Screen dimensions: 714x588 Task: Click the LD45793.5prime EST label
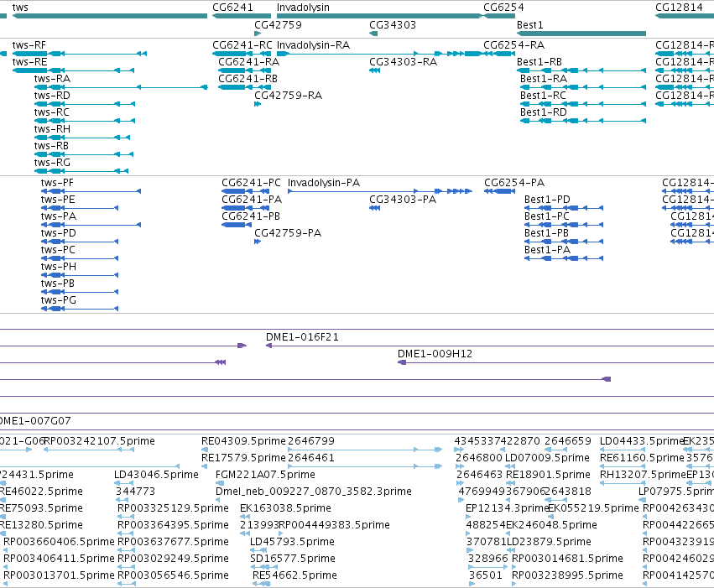tap(292, 542)
